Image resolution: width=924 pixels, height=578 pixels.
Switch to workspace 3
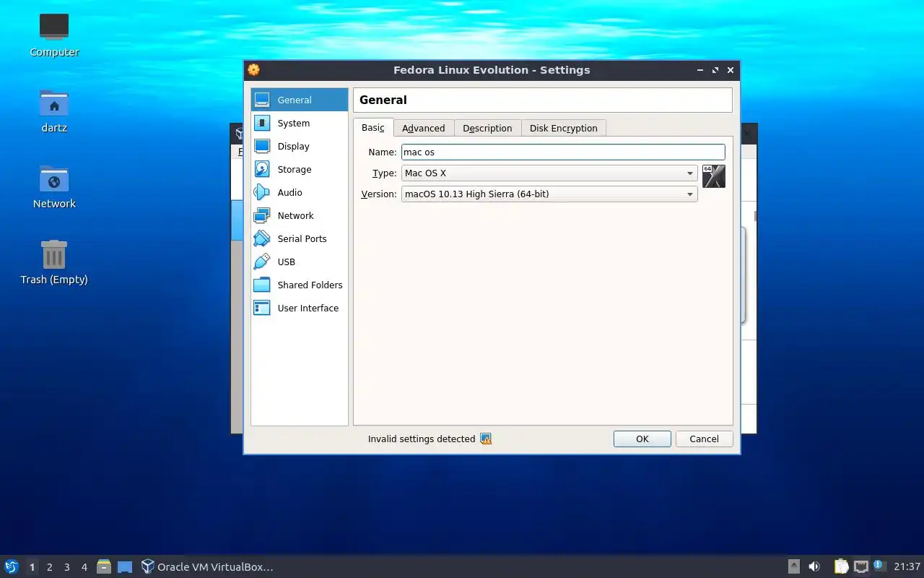tap(66, 567)
